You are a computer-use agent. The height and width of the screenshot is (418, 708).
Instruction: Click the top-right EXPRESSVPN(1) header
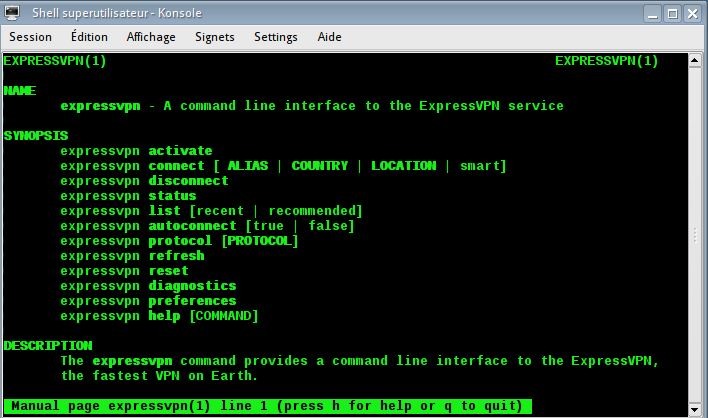click(x=606, y=61)
